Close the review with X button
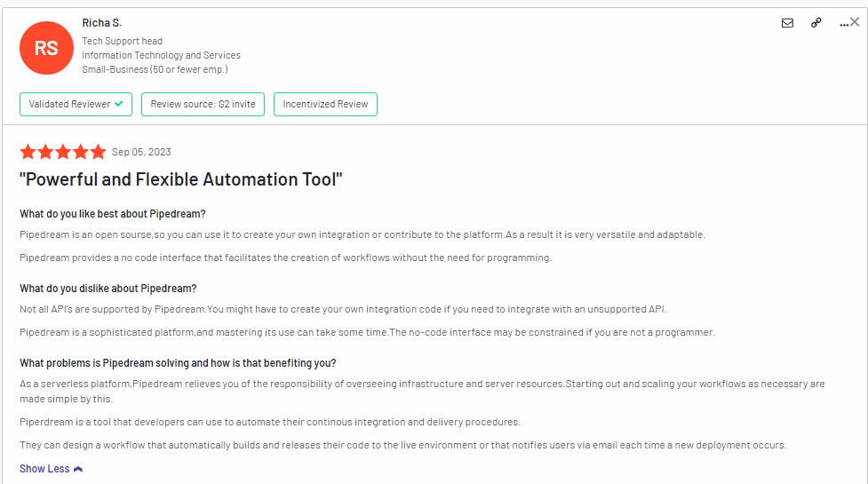The width and height of the screenshot is (868, 484). point(856,21)
